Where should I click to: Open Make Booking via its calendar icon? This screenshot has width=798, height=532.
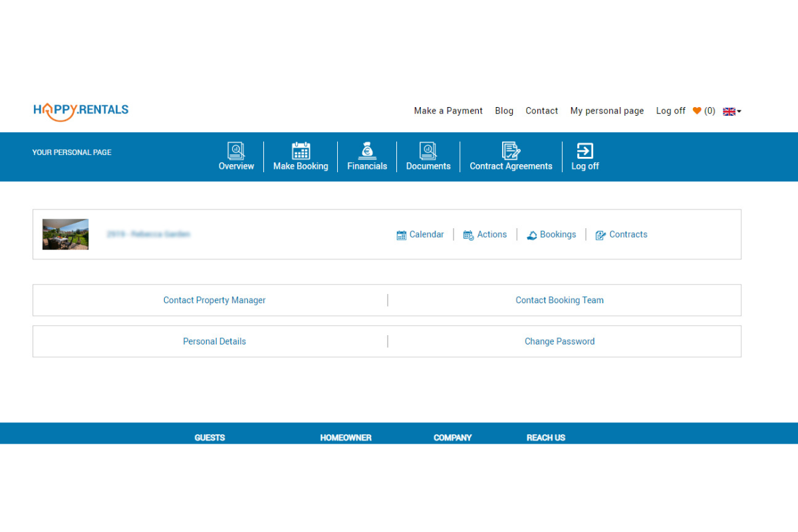[301, 150]
